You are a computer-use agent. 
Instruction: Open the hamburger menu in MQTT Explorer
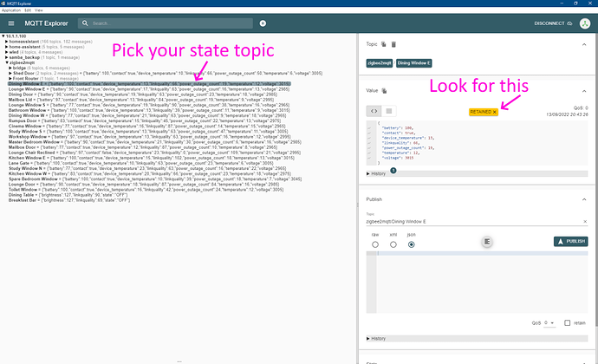11,23
